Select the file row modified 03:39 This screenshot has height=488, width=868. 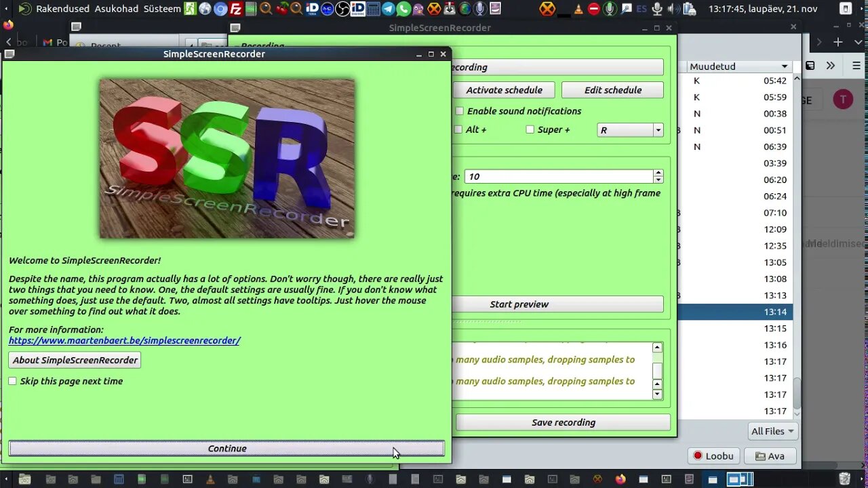coord(736,163)
